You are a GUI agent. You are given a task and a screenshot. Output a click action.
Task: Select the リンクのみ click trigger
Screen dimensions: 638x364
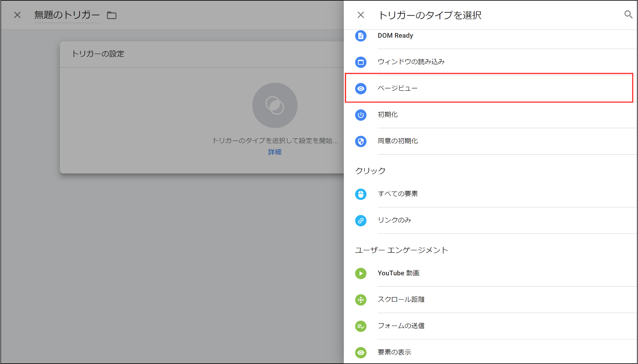click(490, 221)
